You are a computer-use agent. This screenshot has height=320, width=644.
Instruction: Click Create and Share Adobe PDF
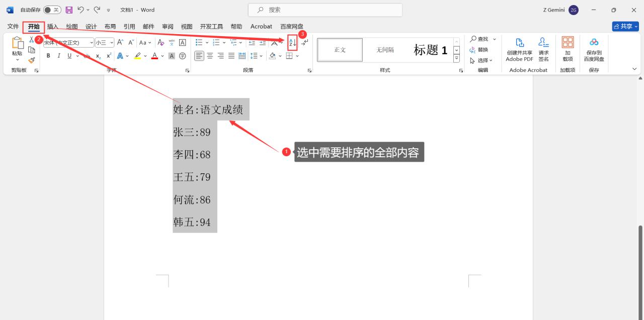[x=520, y=49]
